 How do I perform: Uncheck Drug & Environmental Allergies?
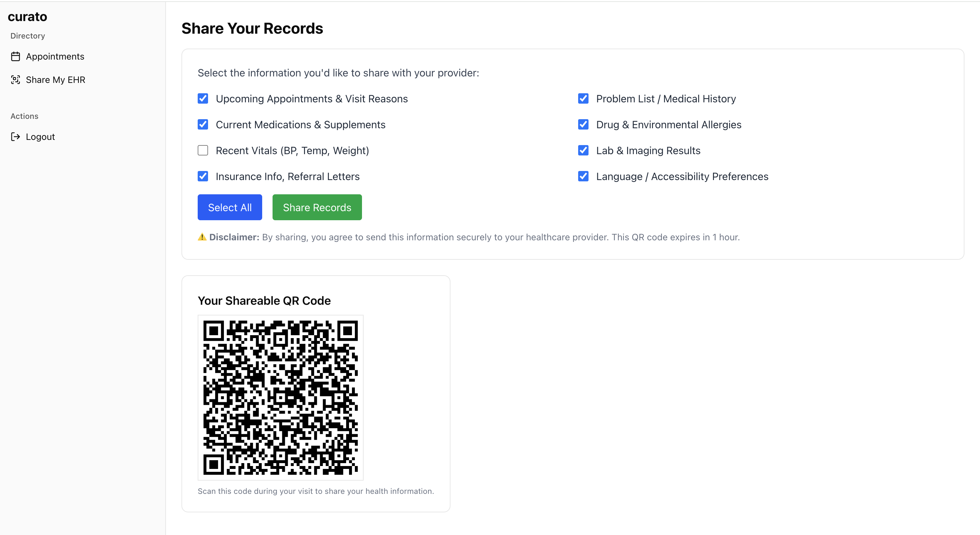click(x=583, y=125)
